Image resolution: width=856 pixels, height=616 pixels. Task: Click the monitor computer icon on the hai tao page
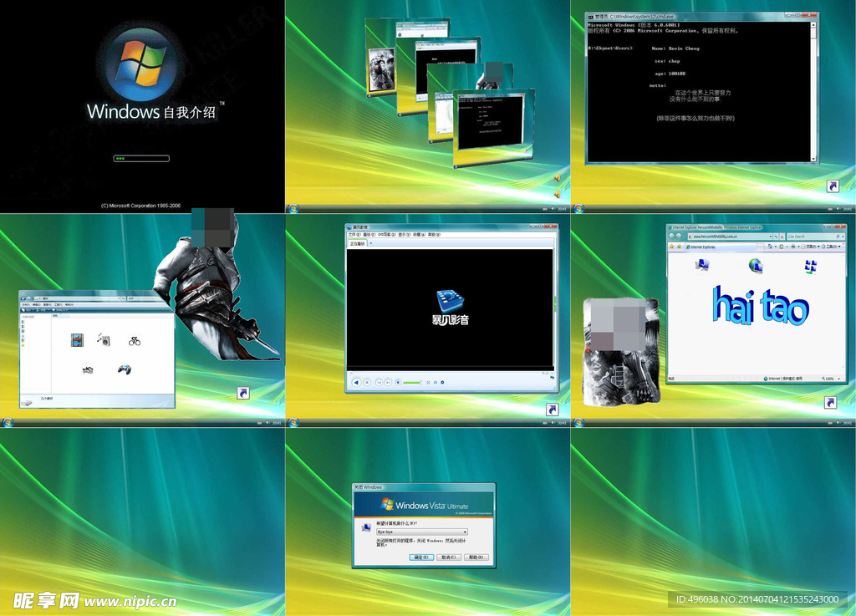(x=702, y=265)
